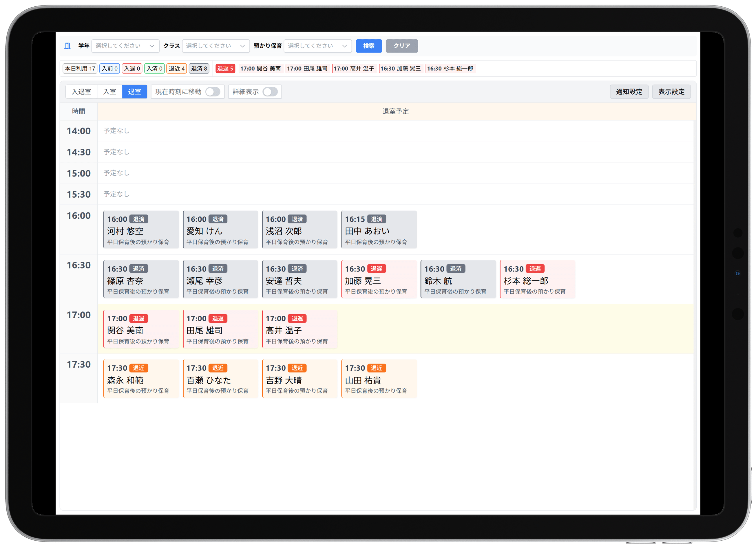Click the 退遅 5 red badge
The width and height of the screenshot is (756, 547).
225,69
